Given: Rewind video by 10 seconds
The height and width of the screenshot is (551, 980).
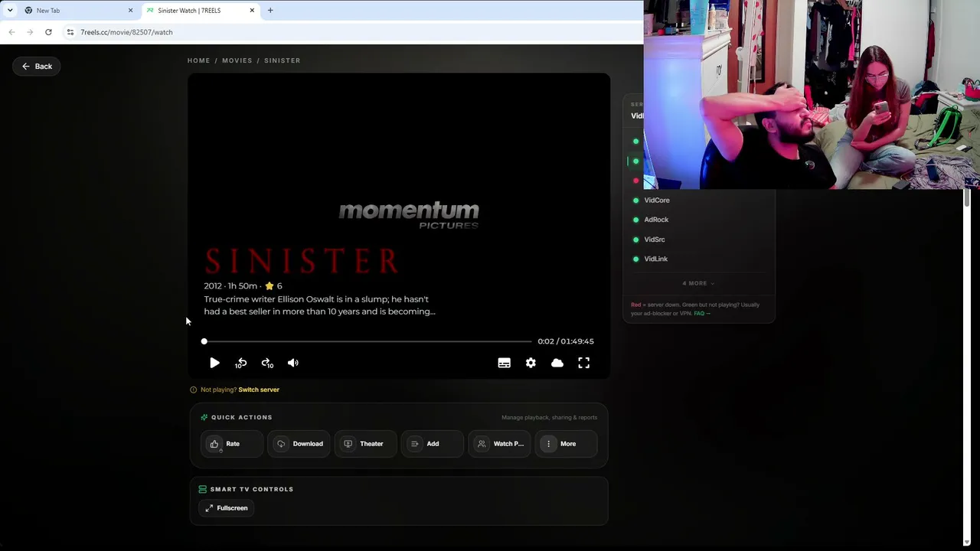Looking at the screenshot, I should [x=240, y=363].
